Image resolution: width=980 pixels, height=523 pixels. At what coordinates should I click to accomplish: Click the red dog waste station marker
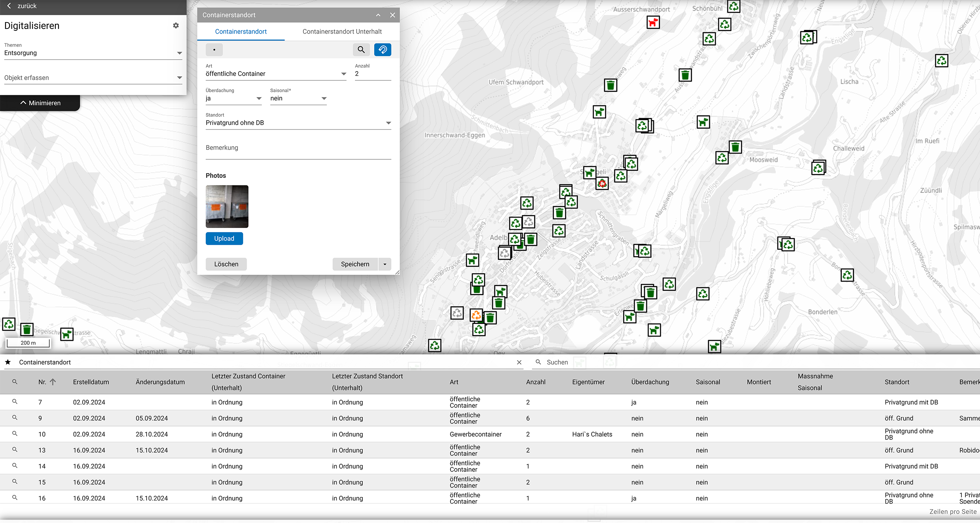click(653, 23)
